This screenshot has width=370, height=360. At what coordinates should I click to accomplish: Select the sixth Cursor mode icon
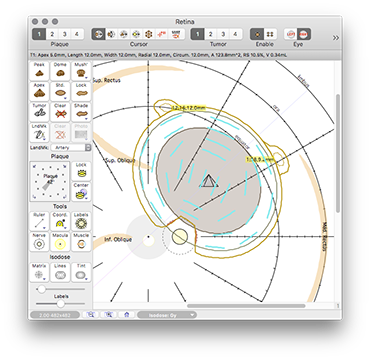pyautogui.click(x=162, y=34)
